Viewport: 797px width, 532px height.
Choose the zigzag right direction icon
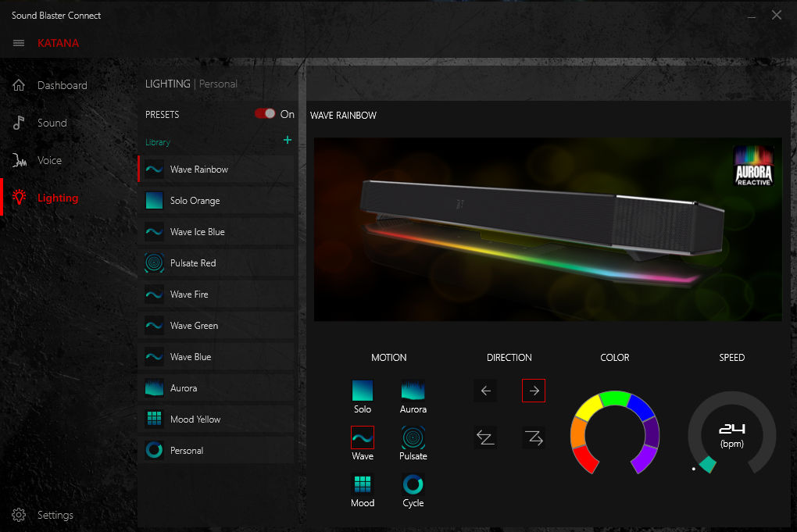[x=534, y=437]
